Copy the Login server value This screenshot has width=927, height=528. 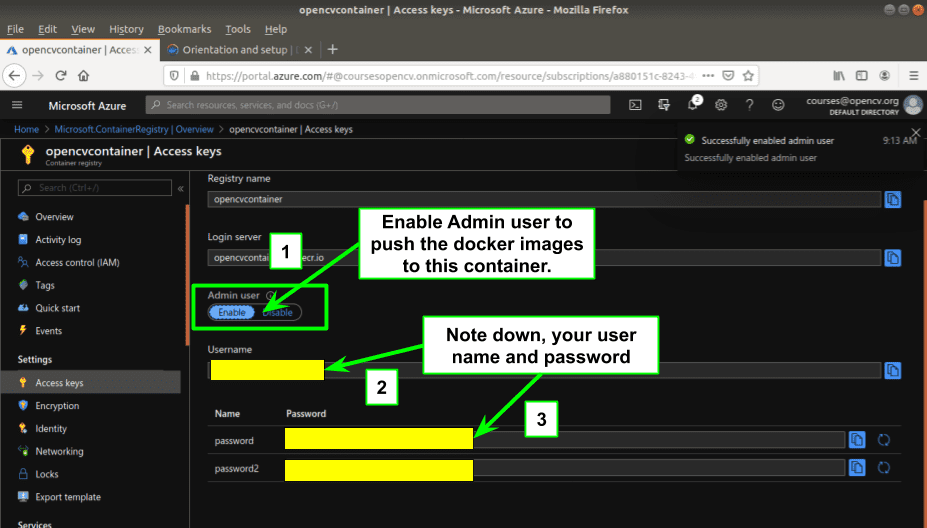[892, 258]
